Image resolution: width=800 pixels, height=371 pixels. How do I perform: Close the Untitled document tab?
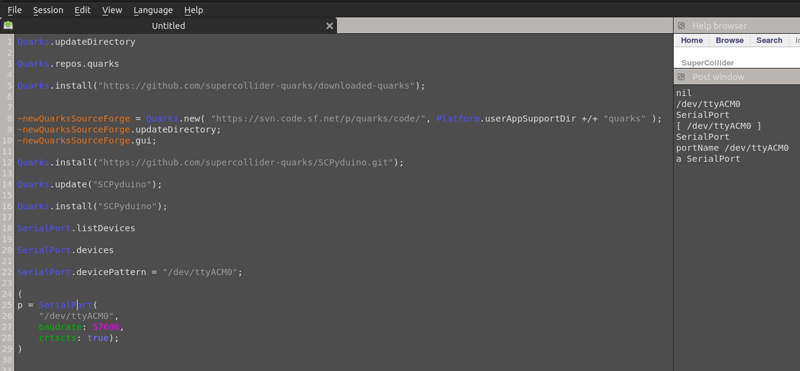pyautogui.click(x=330, y=26)
